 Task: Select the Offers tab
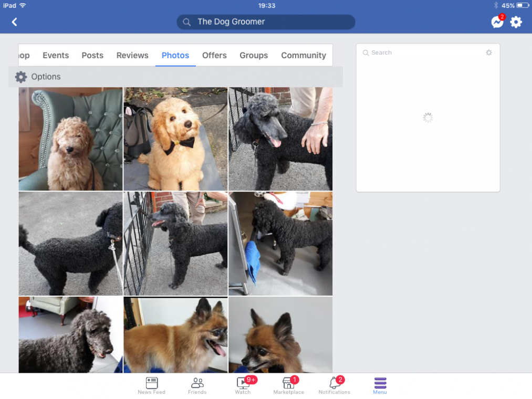(x=214, y=55)
